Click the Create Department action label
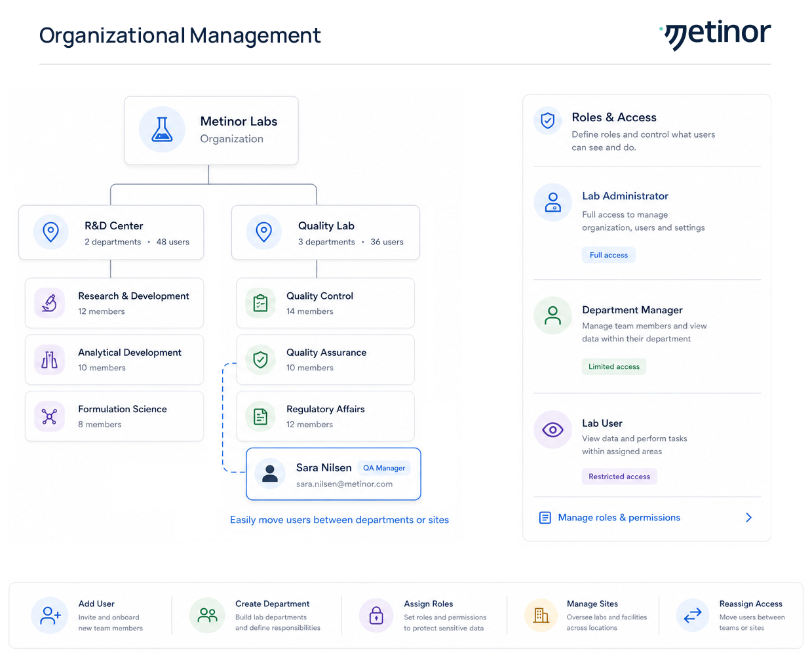This screenshot has height=660, width=812. point(273,604)
